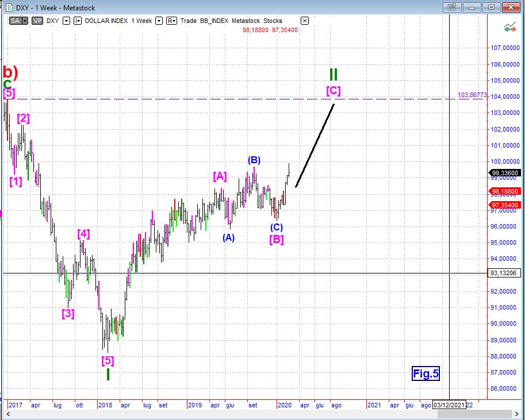Toggle the VP button
This screenshot has width=525, height=420.
[x=37, y=21]
